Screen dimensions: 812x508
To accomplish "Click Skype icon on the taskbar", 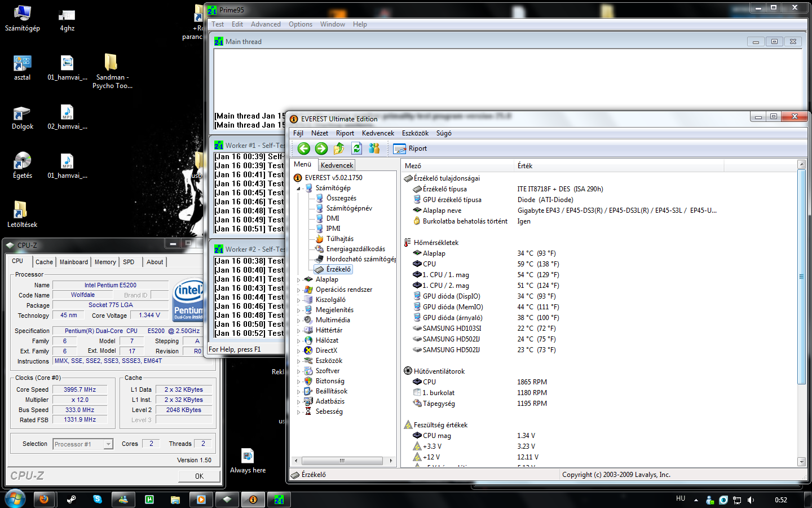I will click(98, 500).
